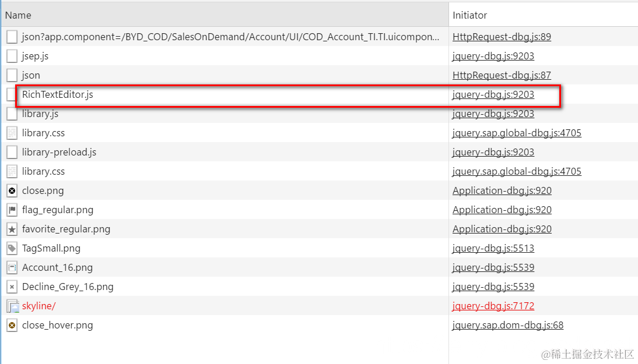Open jquery-dbg.js:5539 link in Account_16.png row
The image size is (638, 364).
pyautogui.click(x=493, y=268)
